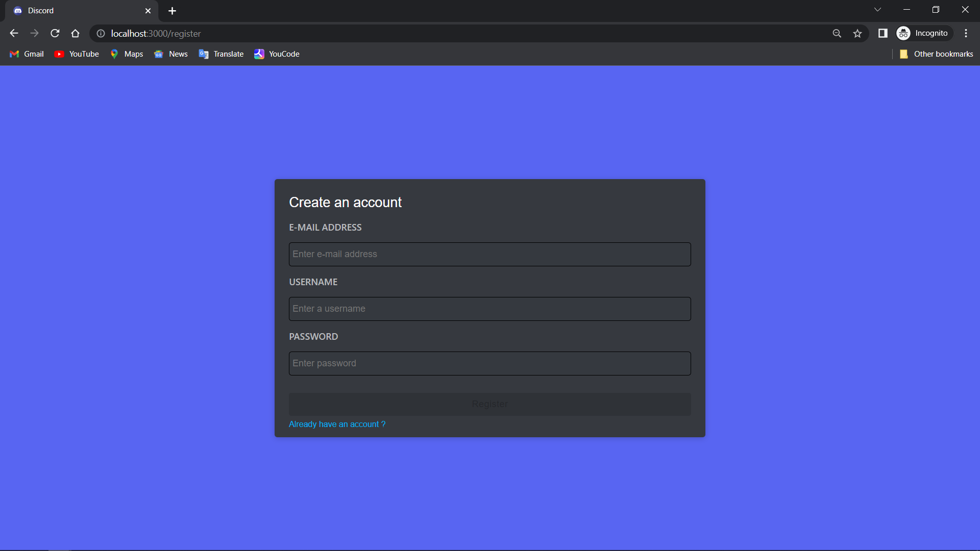
Task: View site information icon
Action: (101, 33)
